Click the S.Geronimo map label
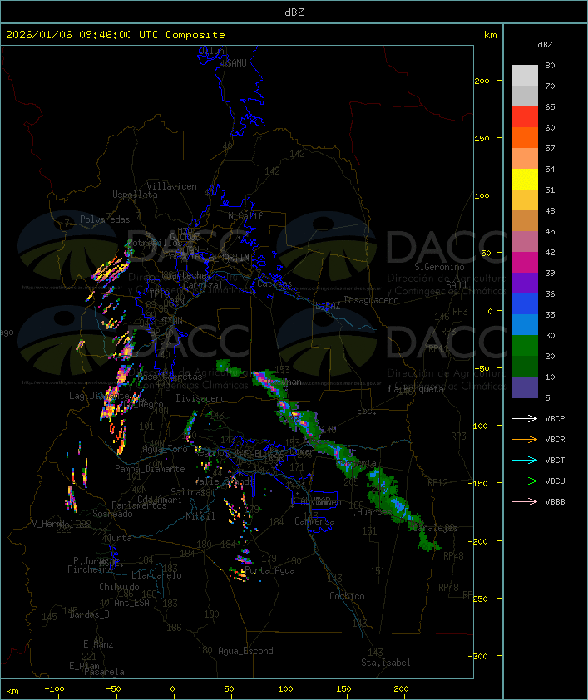 click(439, 267)
